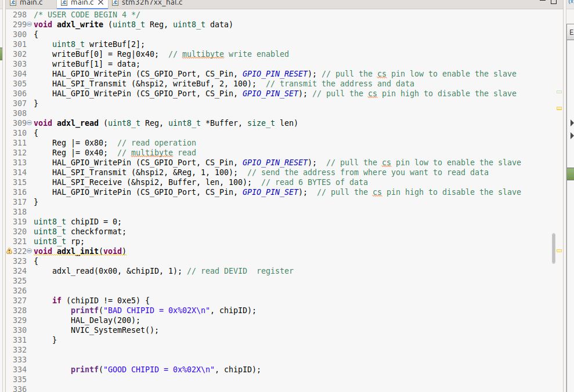
Task: Click the warning icon beside line 322
Action: tap(9, 251)
